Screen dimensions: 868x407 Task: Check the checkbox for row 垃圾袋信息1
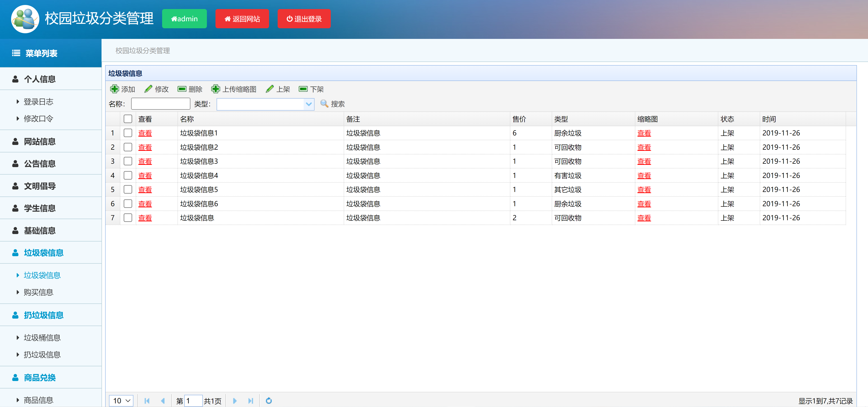[128, 133]
